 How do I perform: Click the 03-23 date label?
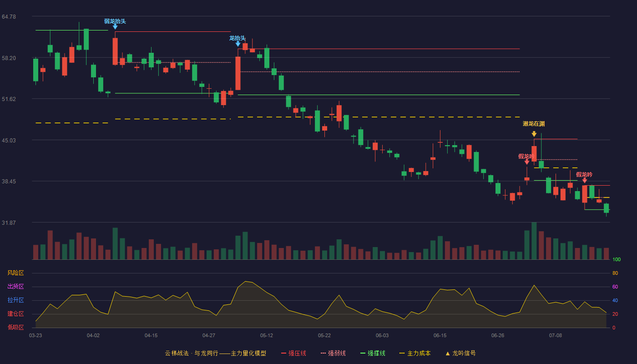[35, 335]
